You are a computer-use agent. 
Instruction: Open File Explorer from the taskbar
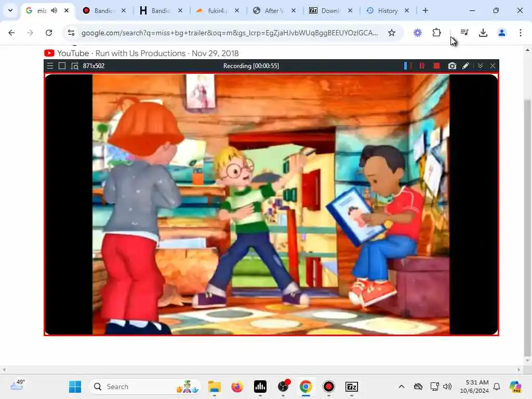215,387
